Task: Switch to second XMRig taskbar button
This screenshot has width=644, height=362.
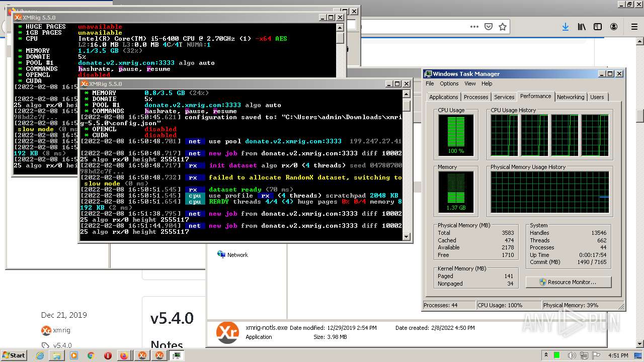Action: pos(159,355)
